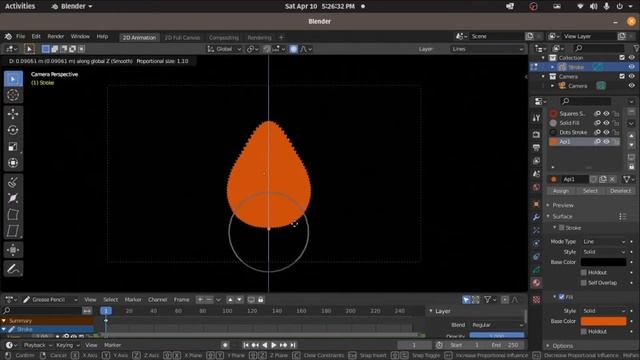Play the animation forward

click(274, 345)
